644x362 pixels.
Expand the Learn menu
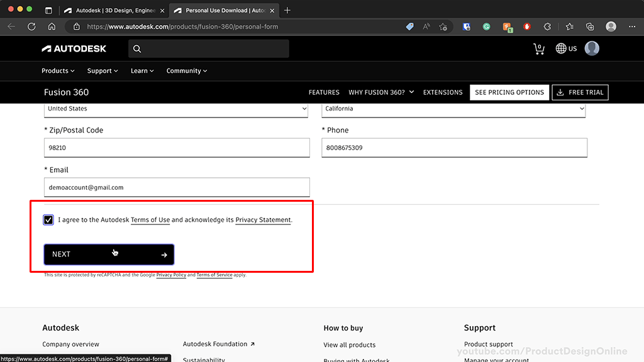(142, 70)
